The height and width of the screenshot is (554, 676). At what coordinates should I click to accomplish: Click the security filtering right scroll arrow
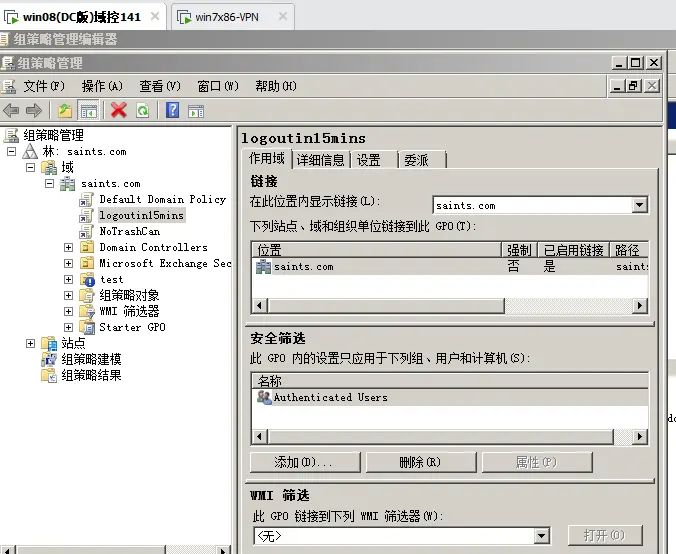pyautogui.click(x=640, y=437)
